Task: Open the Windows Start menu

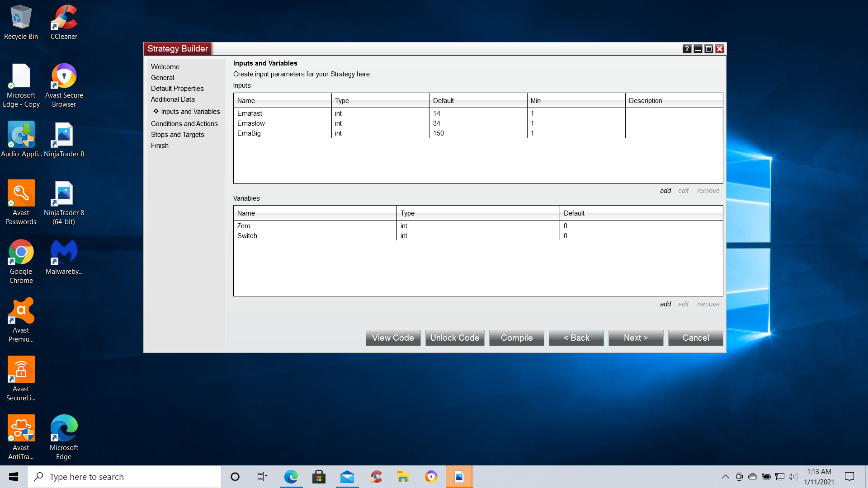Action: point(14,477)
